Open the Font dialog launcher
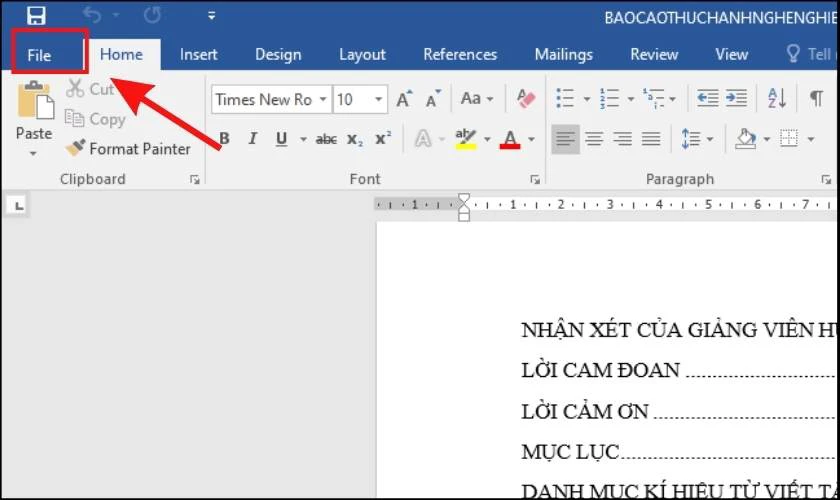Screen dimensions: 840x500 [x=535, y=180]
